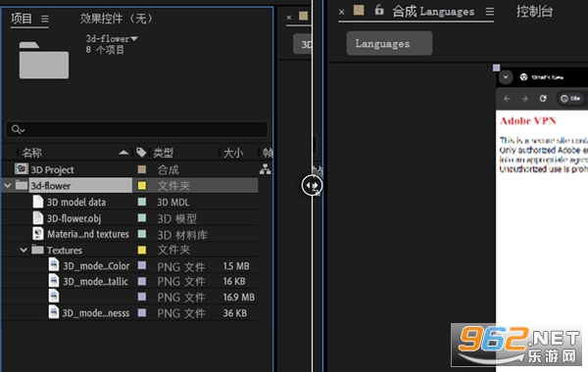
Task: Click the panel divider resize handle
Action: pyautogui.click(x=312, y=185)
